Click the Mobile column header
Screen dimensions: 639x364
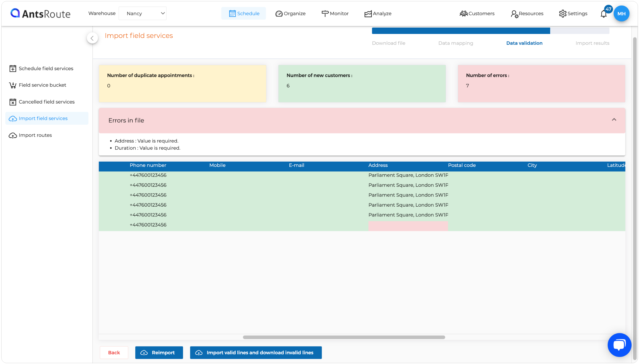pos(218,165)
